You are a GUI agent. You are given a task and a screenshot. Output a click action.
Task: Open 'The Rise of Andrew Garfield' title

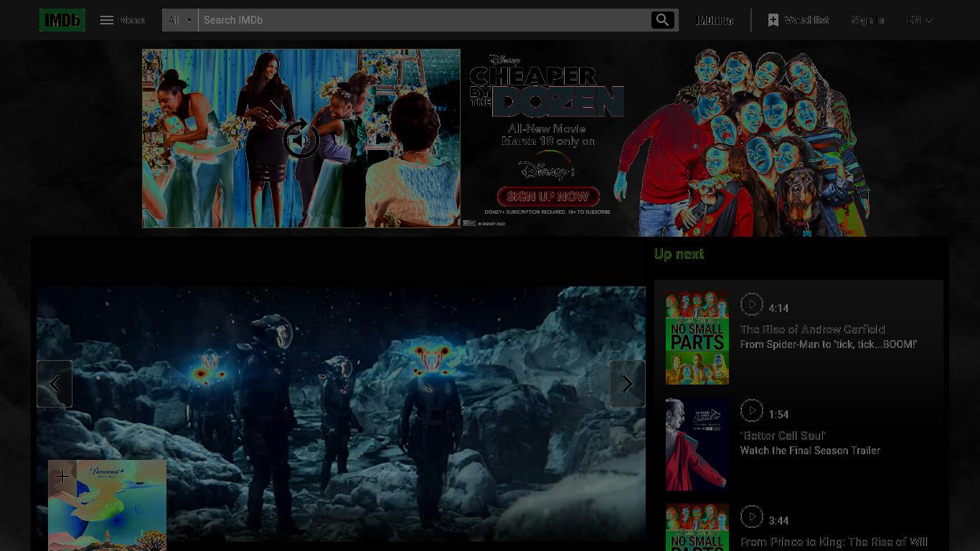pos(812,329)
